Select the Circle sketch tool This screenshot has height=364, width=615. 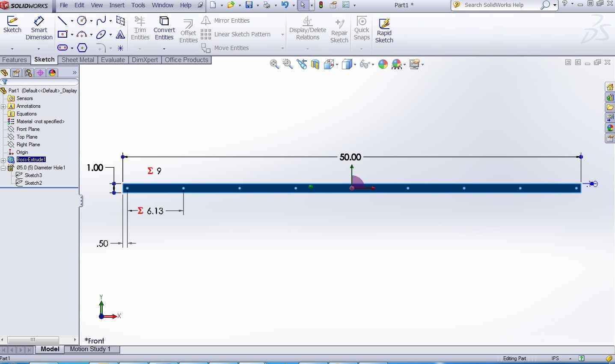coord(82,21)
